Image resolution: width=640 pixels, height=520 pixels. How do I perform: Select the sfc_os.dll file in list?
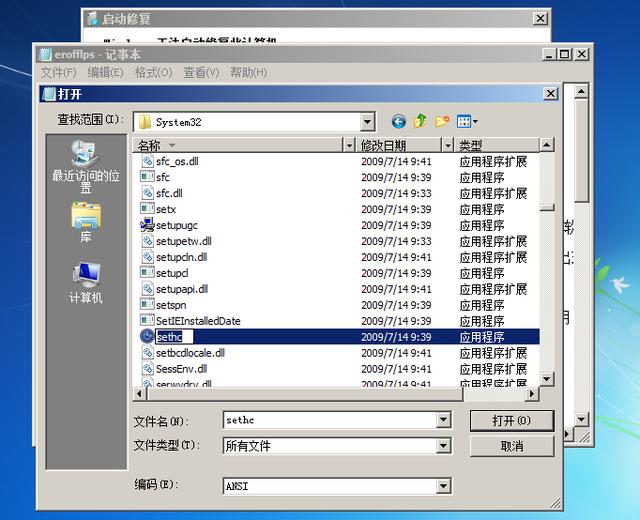(x=177, y=161)
